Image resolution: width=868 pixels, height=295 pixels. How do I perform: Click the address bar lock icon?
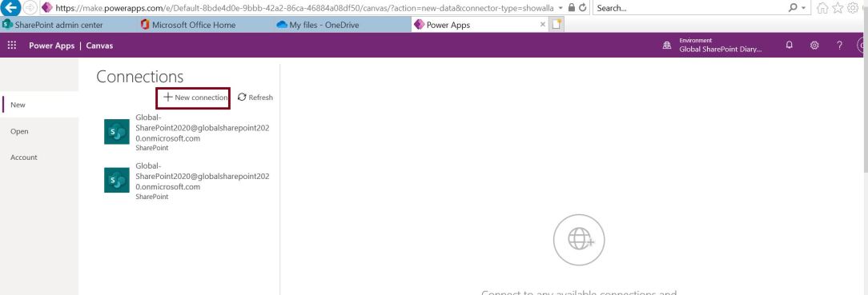click(572, 8)
